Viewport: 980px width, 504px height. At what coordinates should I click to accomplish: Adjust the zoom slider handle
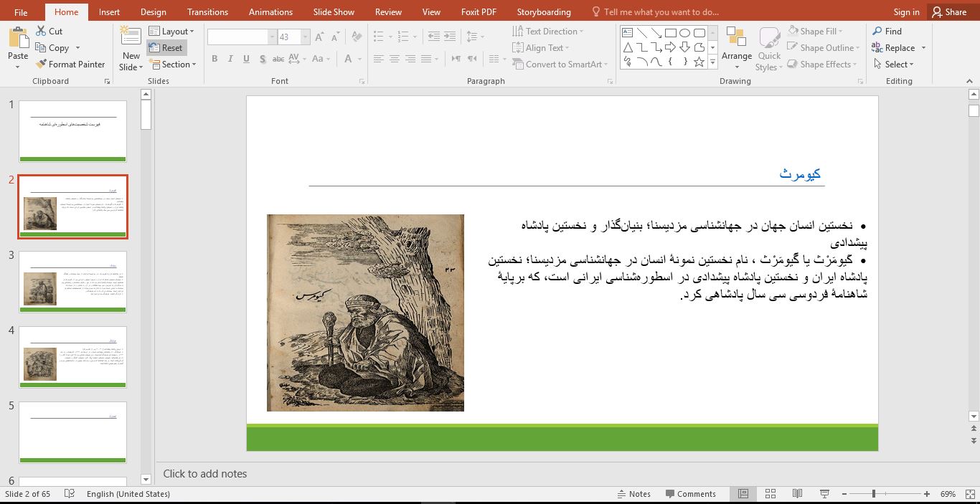(x=873, y=494)
